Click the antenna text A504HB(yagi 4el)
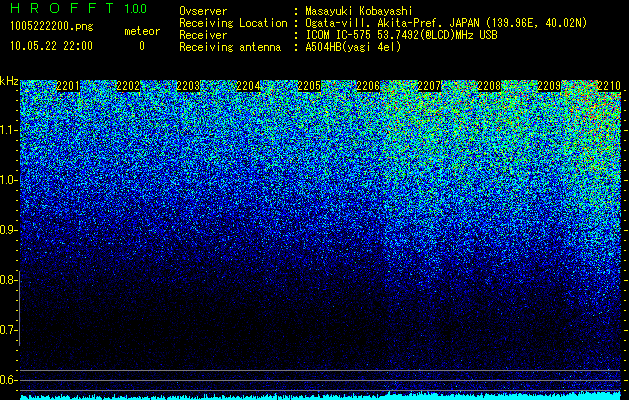This screenshot has height=400, width=629. 353,47
